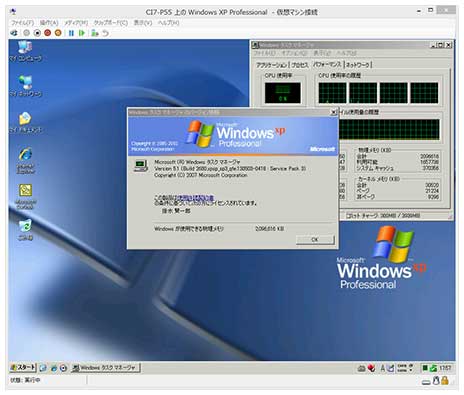Open the メディア(M) menu
Viewport: 464px width, 395px height.
pos(76,23)
